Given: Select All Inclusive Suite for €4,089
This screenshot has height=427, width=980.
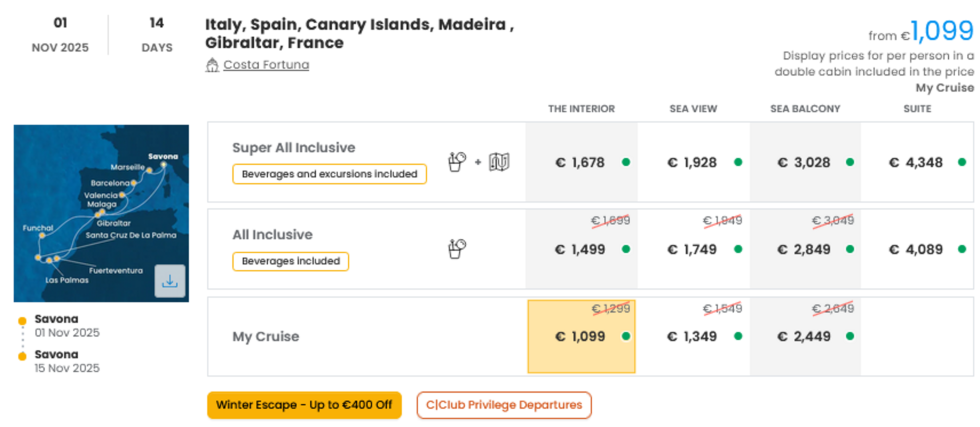Looking at the screenshot, I should [917, 249].
